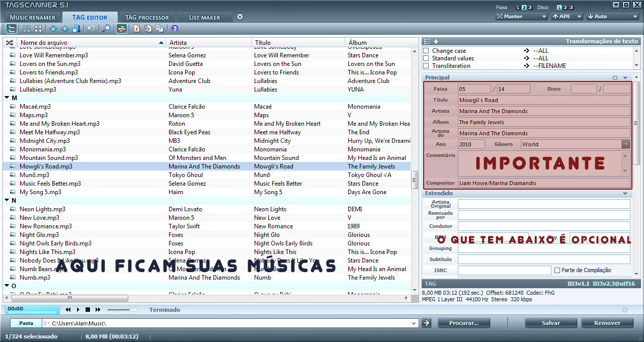Click the undo arrow toolbar icon

(92, 29)
